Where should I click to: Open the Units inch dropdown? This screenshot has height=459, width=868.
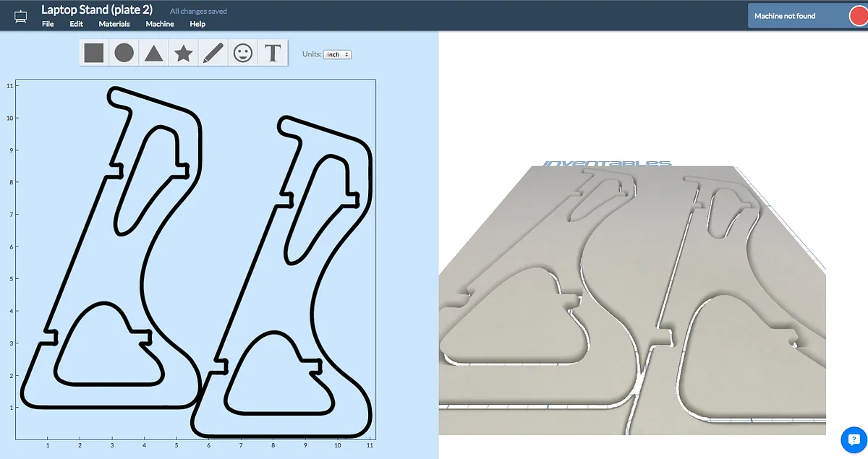tap(338, 54)
